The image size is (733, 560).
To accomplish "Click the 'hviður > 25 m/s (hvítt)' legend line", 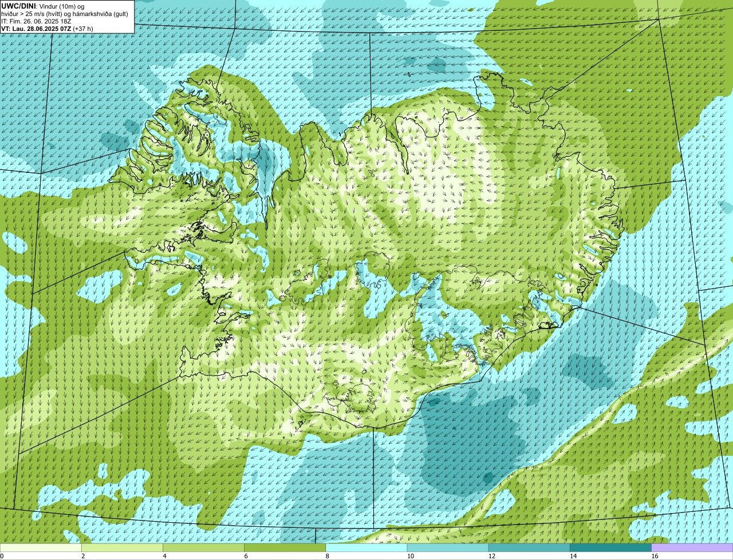I will (65, 13).
